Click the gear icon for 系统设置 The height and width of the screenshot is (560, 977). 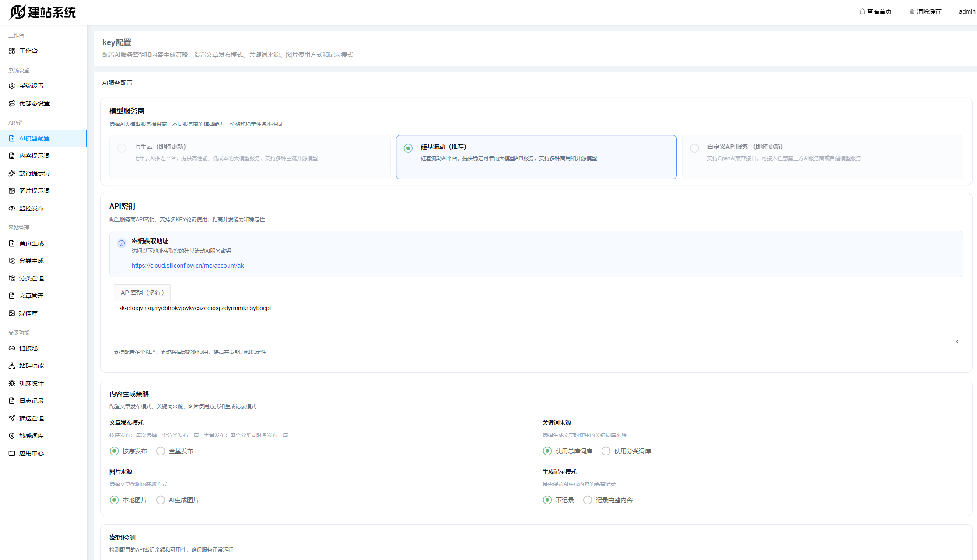12,86
